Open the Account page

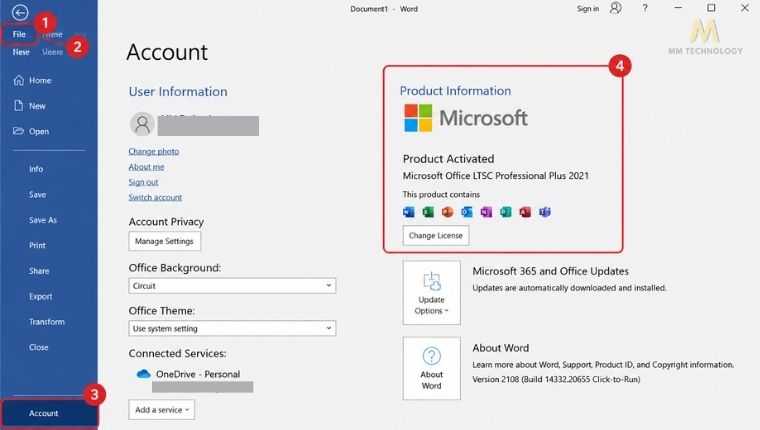pos(49,414)
